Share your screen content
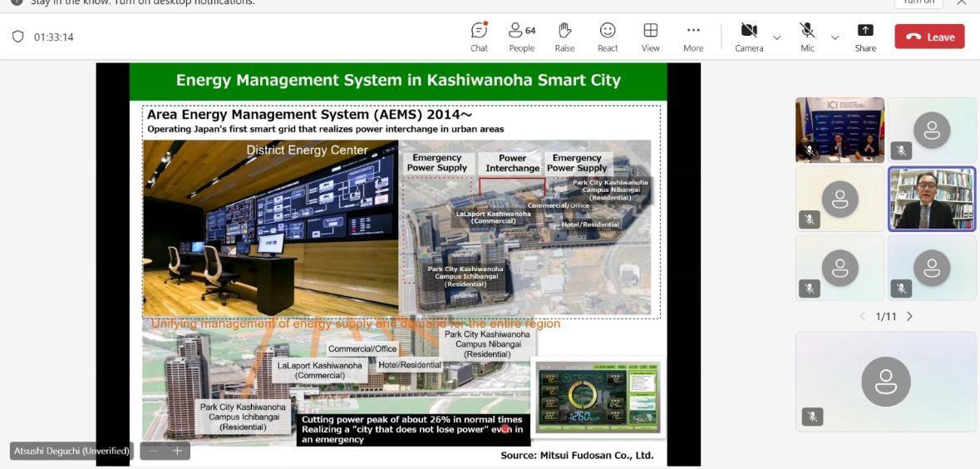Viewport: 980px width, 469px height. point(865,37)
